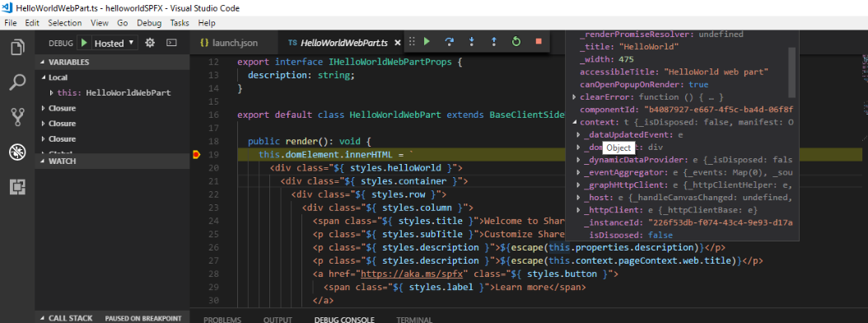Step Out on the debug toolbar
Screen dimensions: 868x323
[x=494, y=41]
